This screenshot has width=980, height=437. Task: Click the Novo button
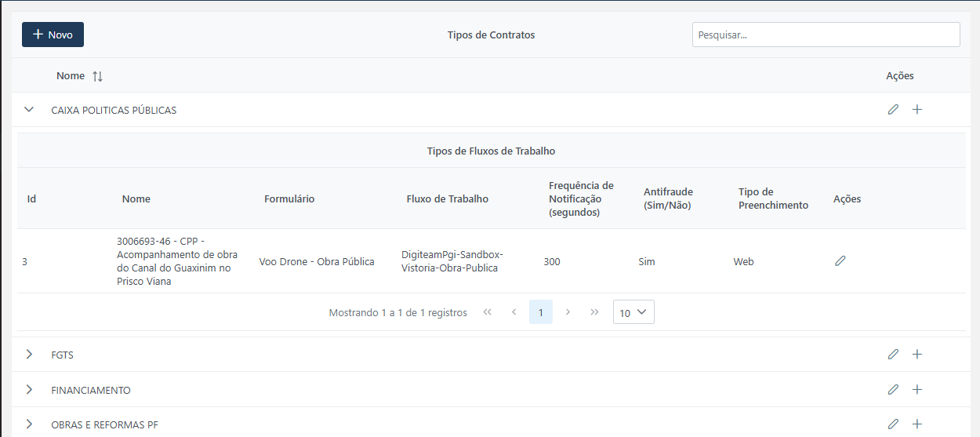click(53, 35)
